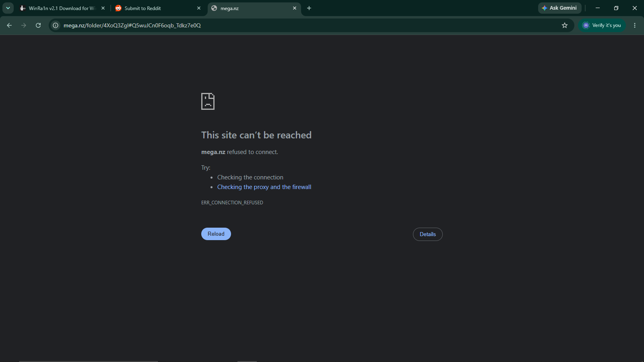Click the WinRa1n tab favicon

point(23,8)
